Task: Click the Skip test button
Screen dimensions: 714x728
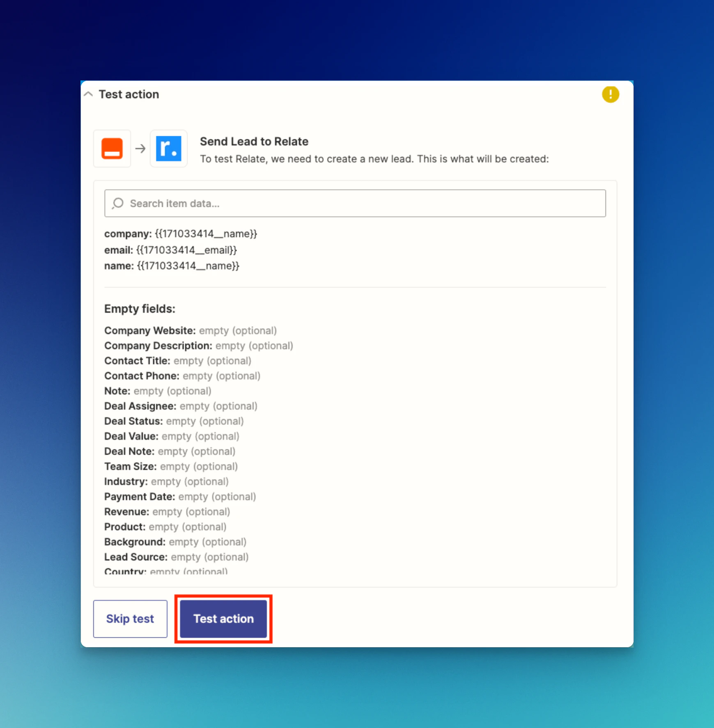Action: [x=130, y=618]
